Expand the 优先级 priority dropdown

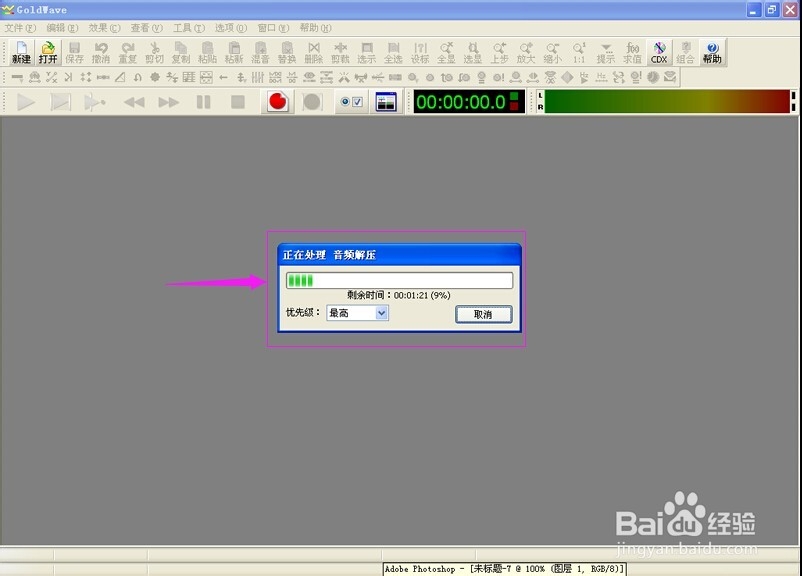382,313
